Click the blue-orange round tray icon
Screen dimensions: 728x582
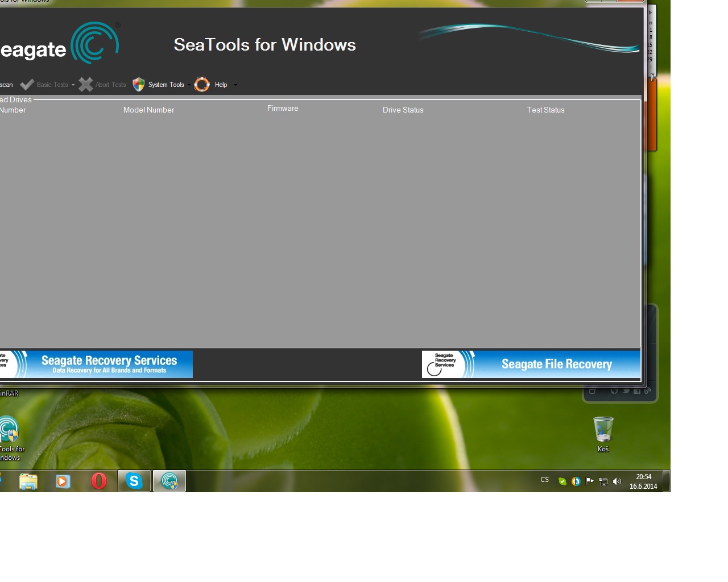coord(576,481)
